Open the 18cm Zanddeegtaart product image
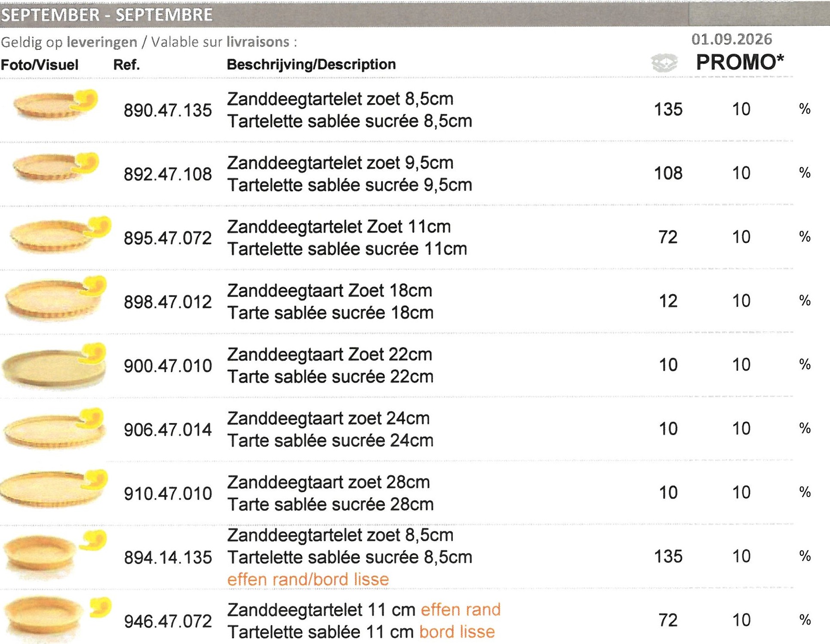Viewport: 830px width, 644px height. point(55,298)
